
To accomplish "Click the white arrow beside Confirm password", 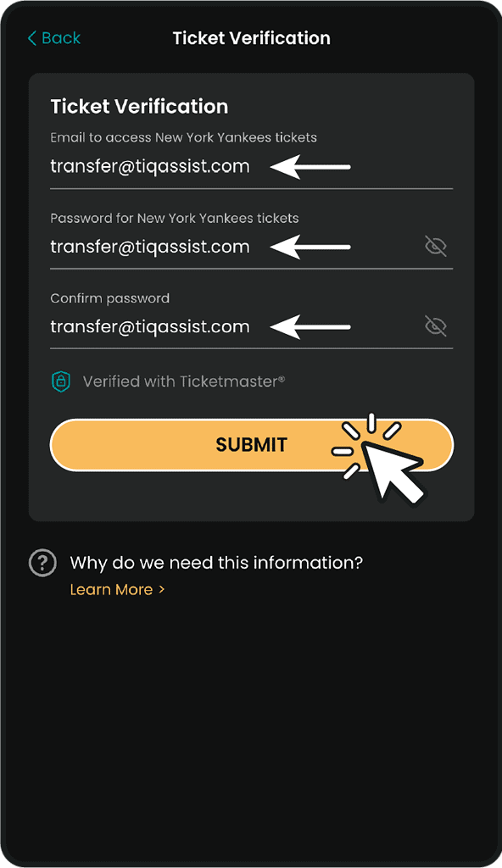I will click(x=310, y=326).
